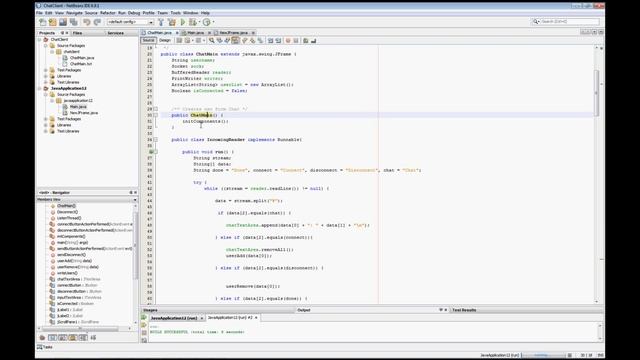
Task: Click the Undo arrow icon
Action: tap(87, 22)
